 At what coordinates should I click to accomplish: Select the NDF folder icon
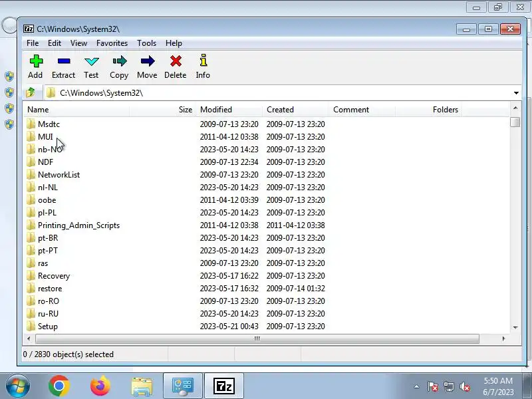[31, 162]
